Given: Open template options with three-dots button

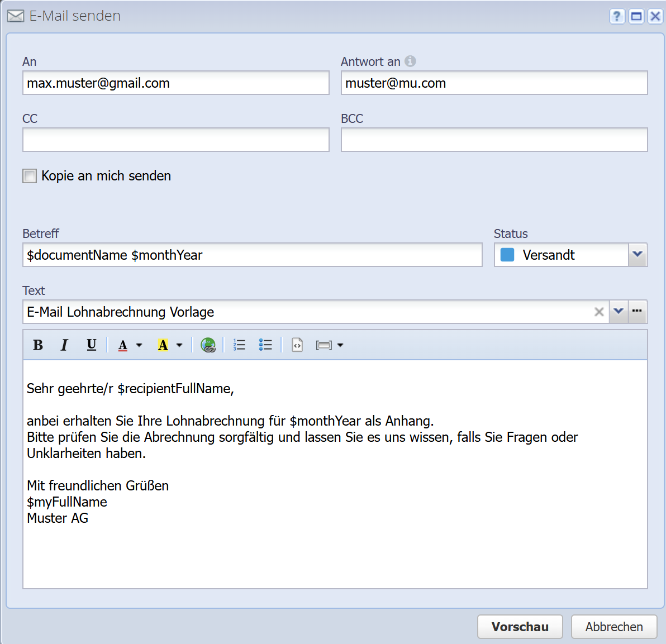Looking at the screenshot, I should (x=638, y=312).
